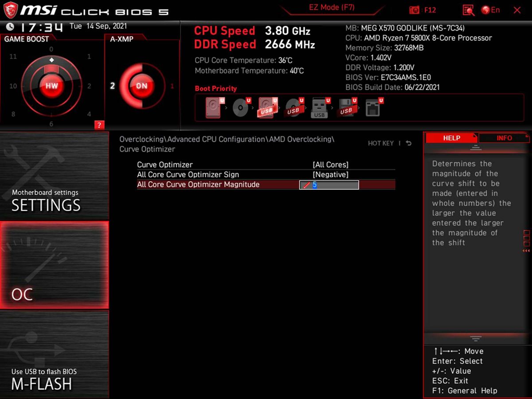This screenshot has width=532, height=399.
Task: Click the screenshot camera icon labeled F12
Action: (422, 10)
